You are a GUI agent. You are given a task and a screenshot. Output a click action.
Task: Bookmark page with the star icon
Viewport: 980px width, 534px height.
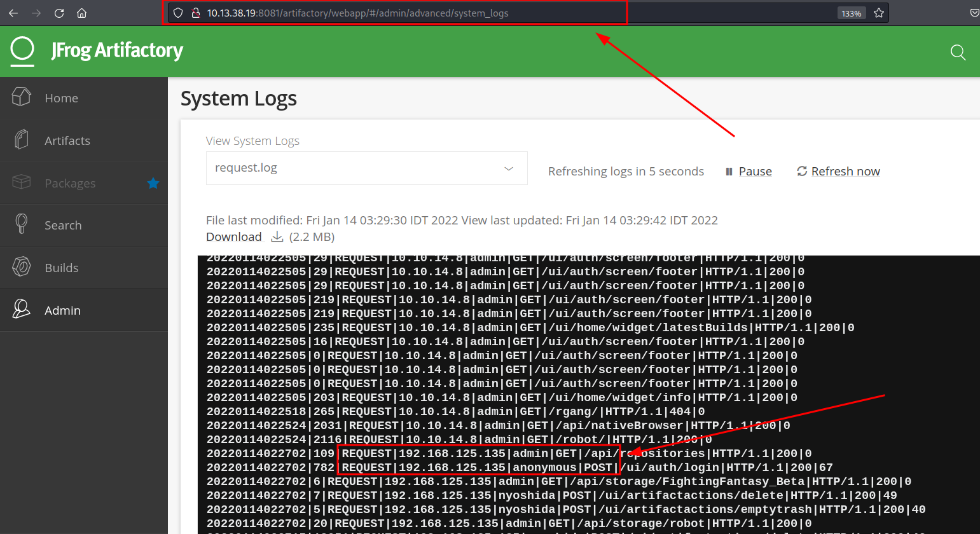[879, 13]
